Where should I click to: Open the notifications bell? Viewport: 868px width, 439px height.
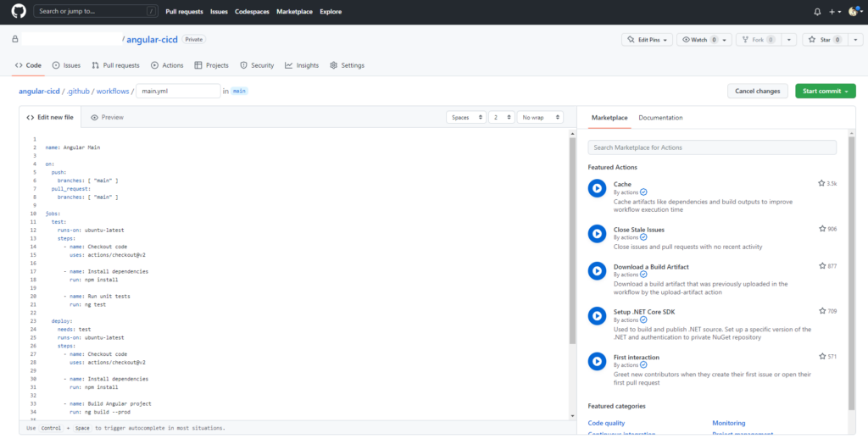818,12
